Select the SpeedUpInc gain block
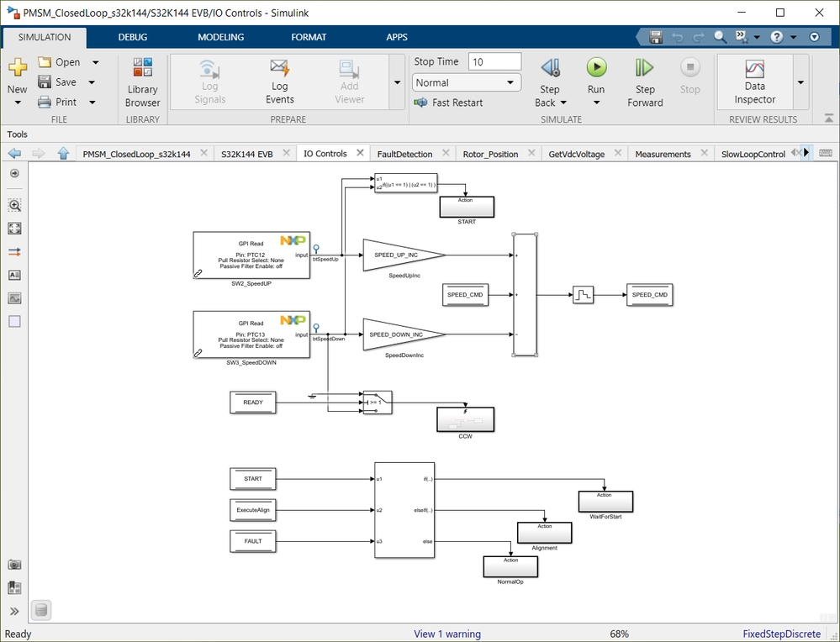The width and height of the screenshot is (840, 642). pyautogui.click(x=404, y=255)
